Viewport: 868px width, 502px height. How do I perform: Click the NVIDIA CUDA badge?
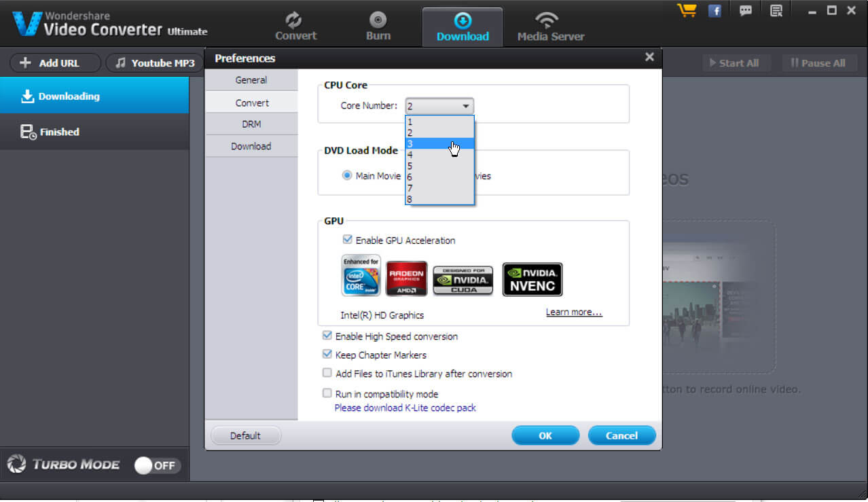point(463,281)
